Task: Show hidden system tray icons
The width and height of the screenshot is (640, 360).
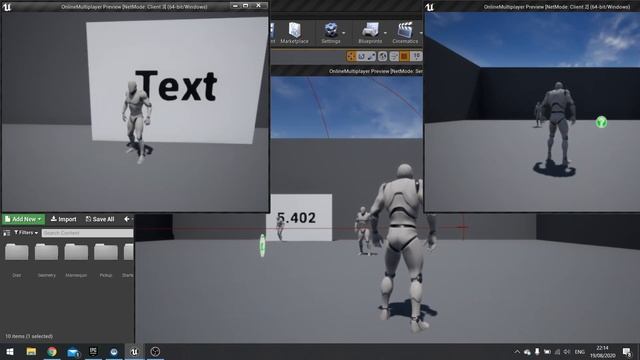Action: [x=517, y=352]
